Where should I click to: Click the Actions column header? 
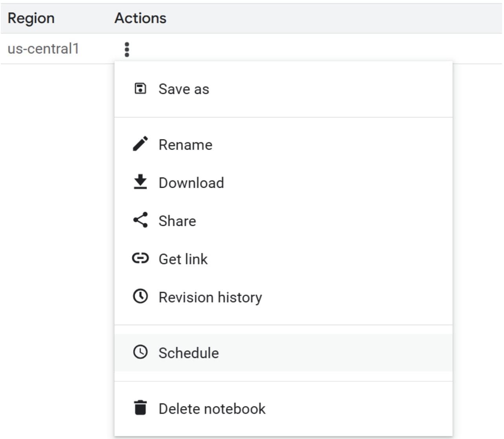(140, 18)
